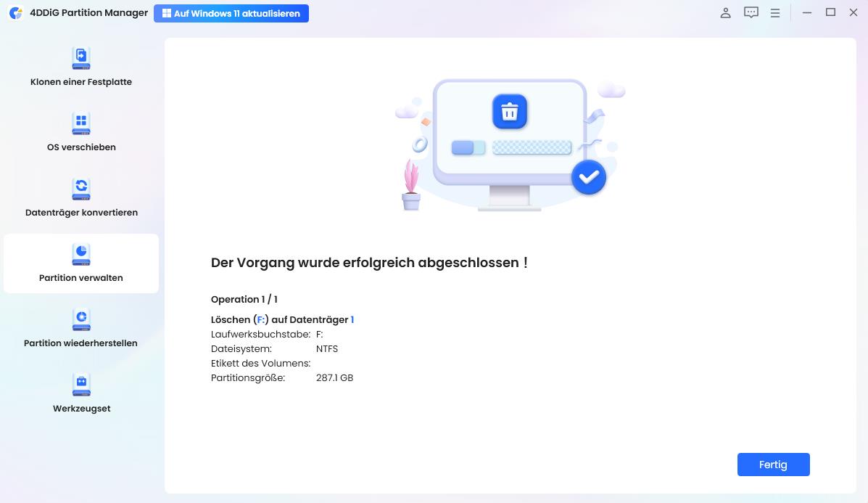Click the success message text

370,263
